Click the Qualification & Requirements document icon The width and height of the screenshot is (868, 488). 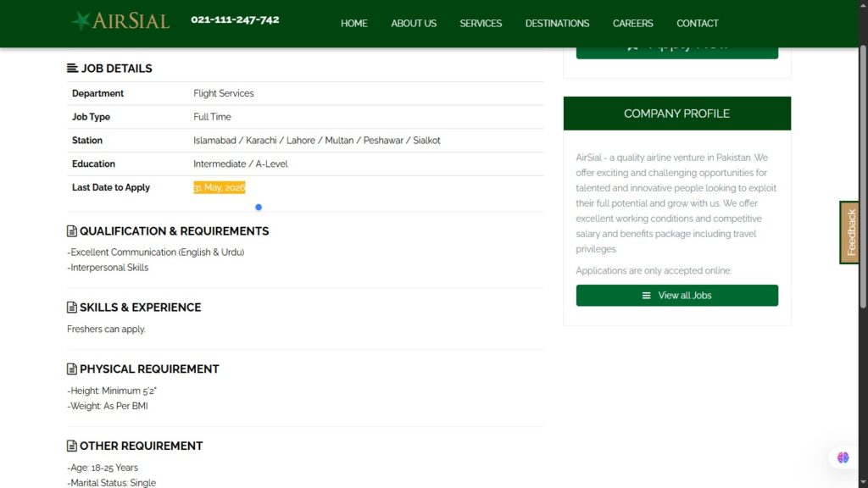(72, 231)
